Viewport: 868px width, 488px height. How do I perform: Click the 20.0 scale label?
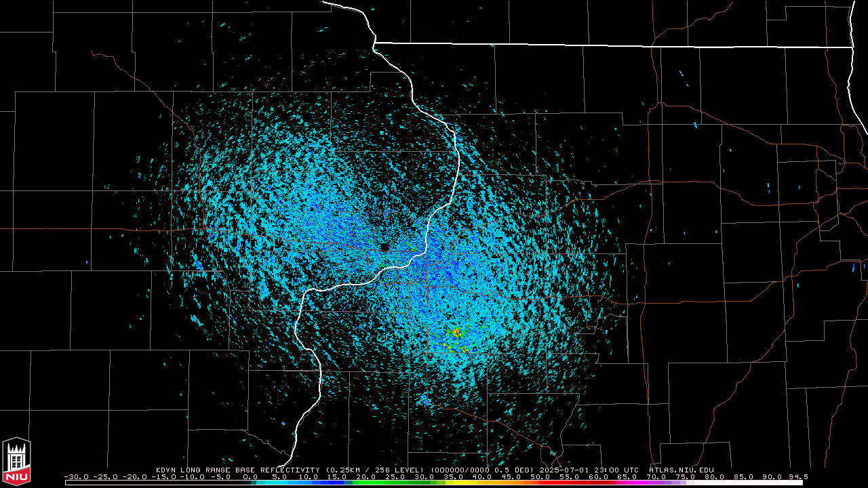(366, 476)
